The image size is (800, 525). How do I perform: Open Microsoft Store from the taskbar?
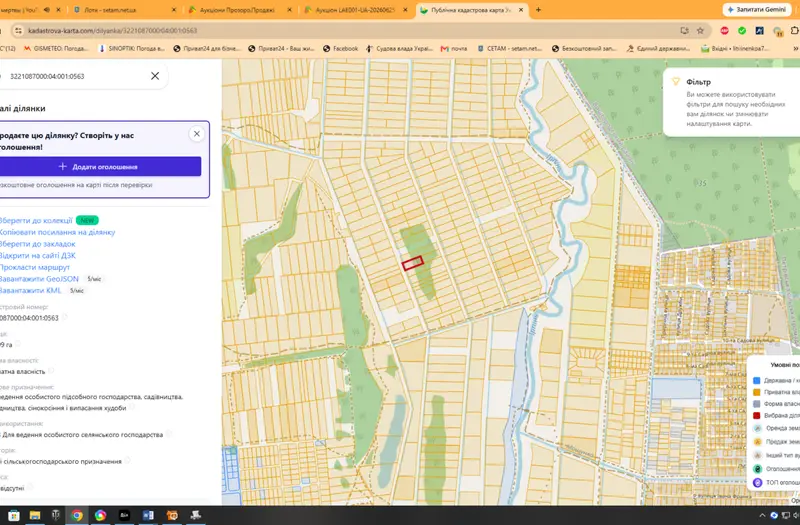click(x=14, y=515)
